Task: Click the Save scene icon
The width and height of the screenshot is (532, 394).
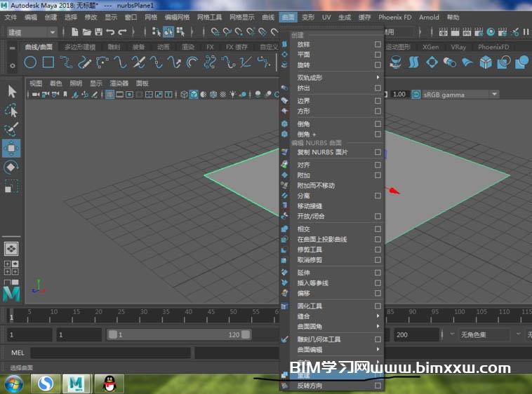Action: pos(98,32)
